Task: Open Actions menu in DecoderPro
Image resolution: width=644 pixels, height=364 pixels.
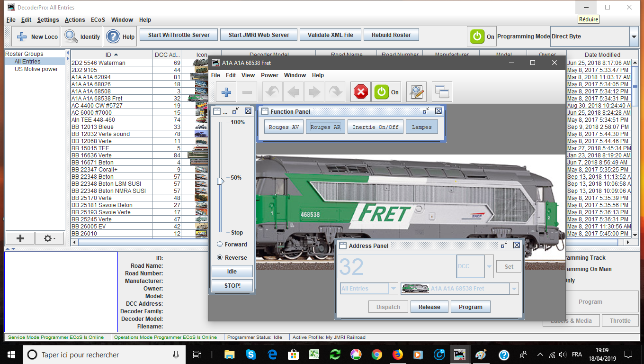Action: pos(75,20)
